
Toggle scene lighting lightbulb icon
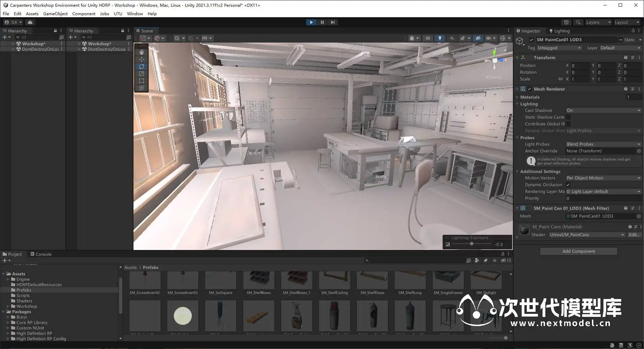(x=440, y=38)
